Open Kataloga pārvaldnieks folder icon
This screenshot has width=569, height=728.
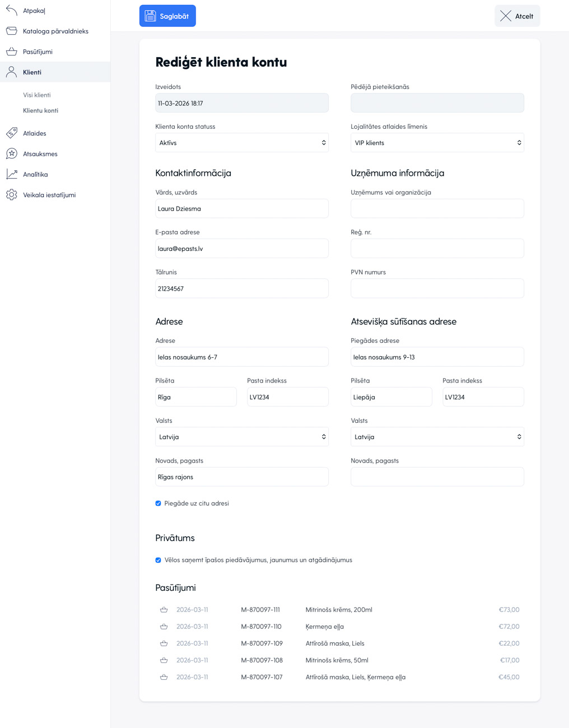pyautogui.click(x=12, y=31)
